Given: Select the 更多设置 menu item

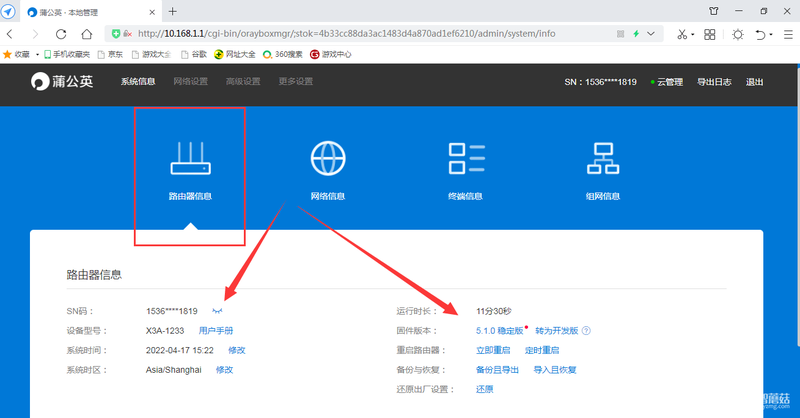Looking at the screenshot, I should (x=295, y=82).
